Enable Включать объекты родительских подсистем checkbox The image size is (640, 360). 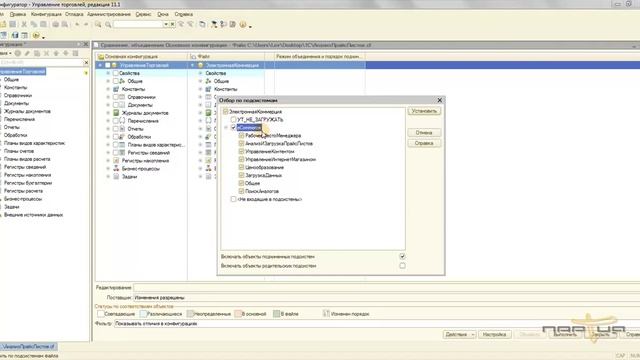tap(402, 266)
